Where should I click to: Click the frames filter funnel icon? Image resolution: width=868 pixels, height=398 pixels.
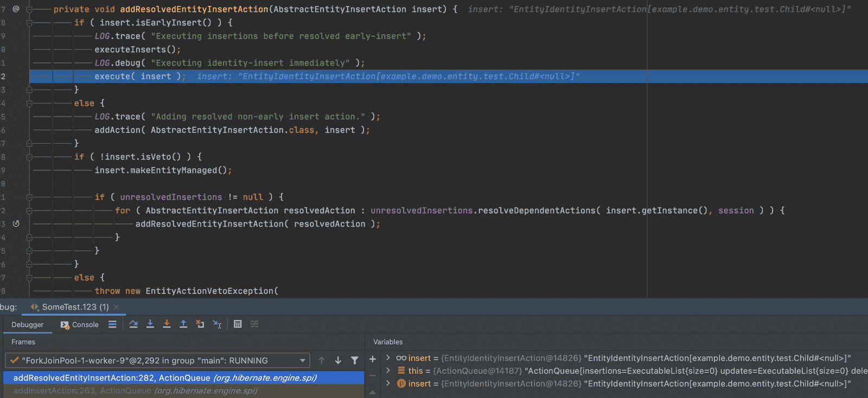355,360
